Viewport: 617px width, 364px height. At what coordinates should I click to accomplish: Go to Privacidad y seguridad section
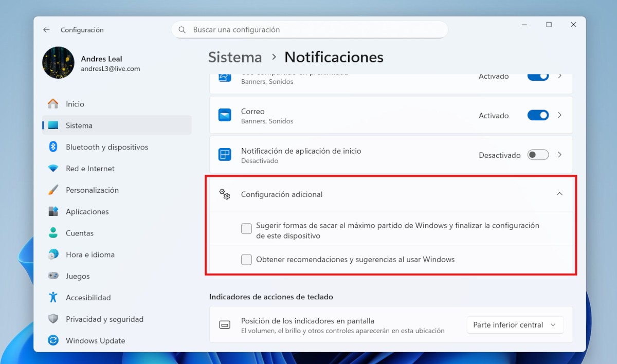104,319
